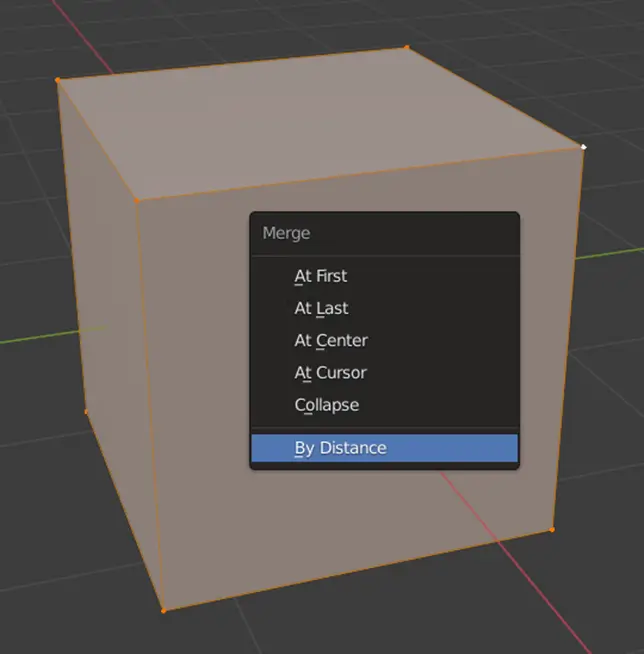Select At Cursor merge option
The width and height of the screenshot is (644, 654).
[384, 372]
